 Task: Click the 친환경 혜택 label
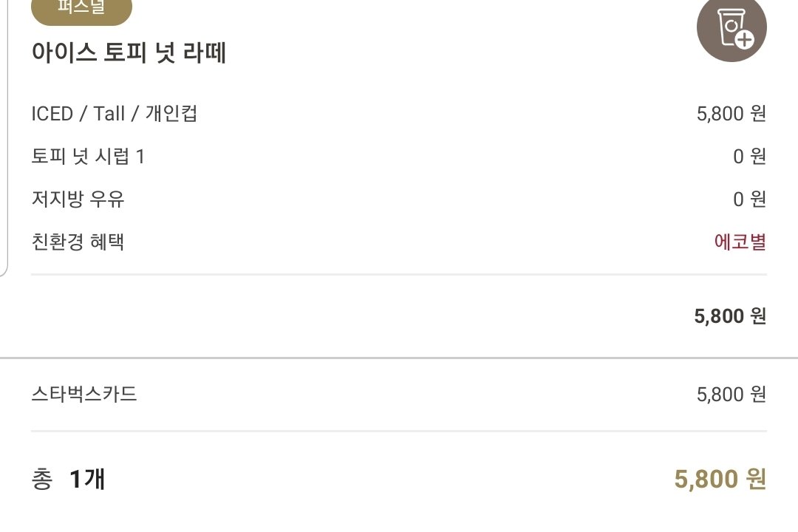[78, 242]
